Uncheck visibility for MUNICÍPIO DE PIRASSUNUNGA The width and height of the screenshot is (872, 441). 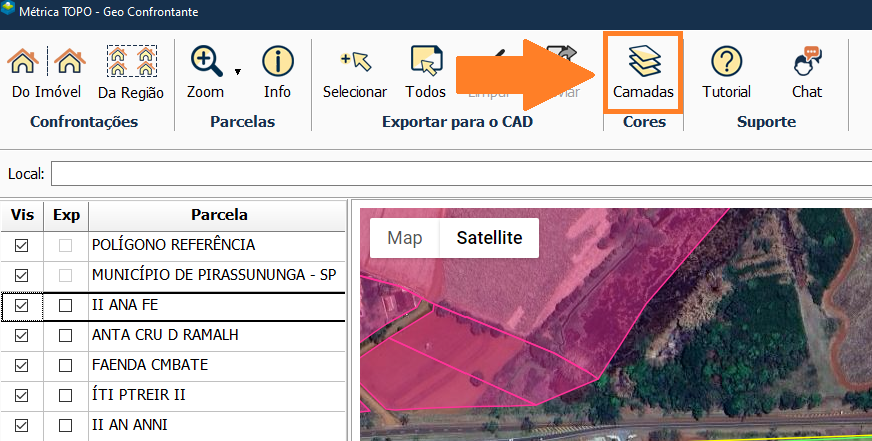click(x=21, y=275)
